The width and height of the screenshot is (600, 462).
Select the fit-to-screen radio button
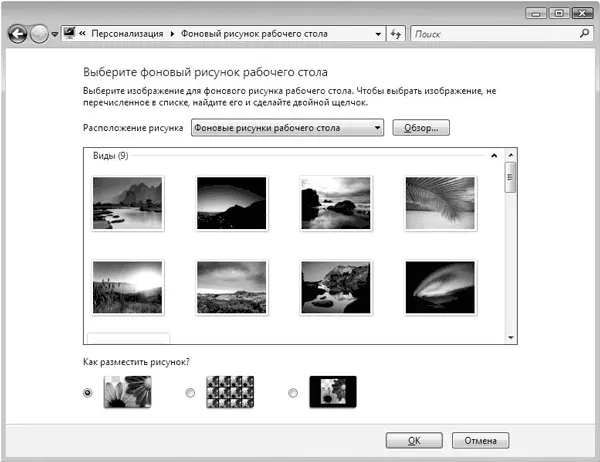click(88, 393)
